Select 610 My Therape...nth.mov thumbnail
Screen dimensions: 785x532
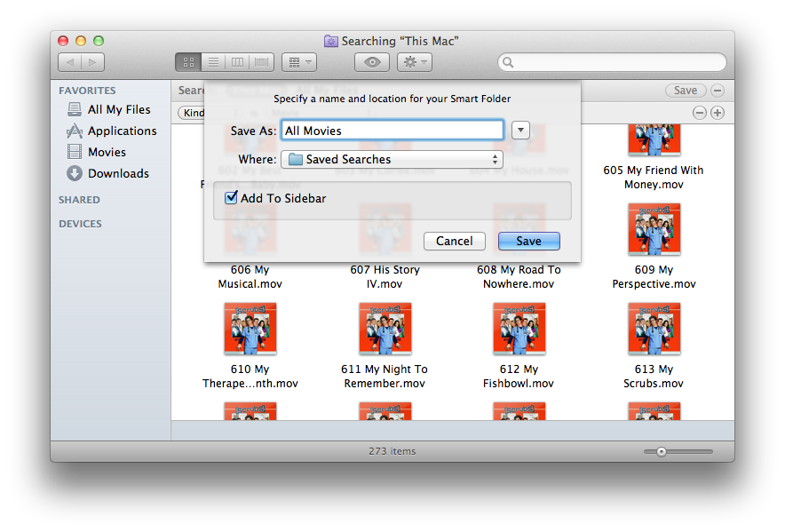(x=250, y=329)
